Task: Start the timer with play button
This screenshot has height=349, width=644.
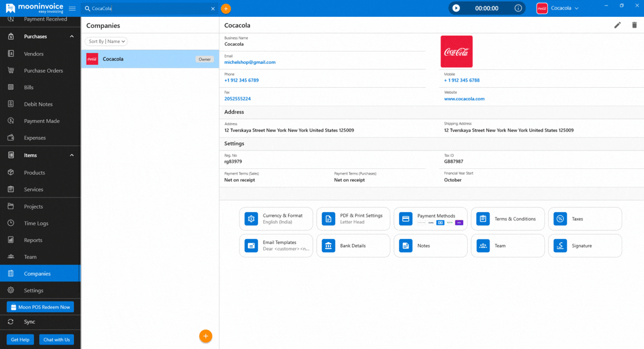Action: [x=456, y=8]
